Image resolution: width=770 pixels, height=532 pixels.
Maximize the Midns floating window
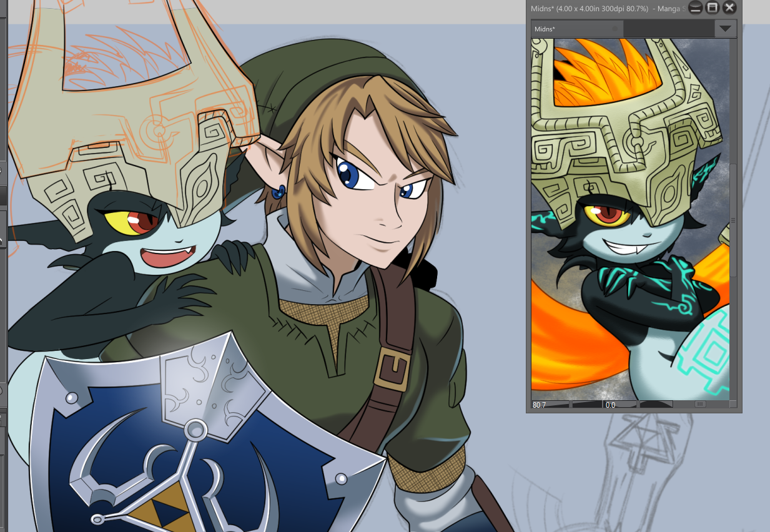point(712,7)
